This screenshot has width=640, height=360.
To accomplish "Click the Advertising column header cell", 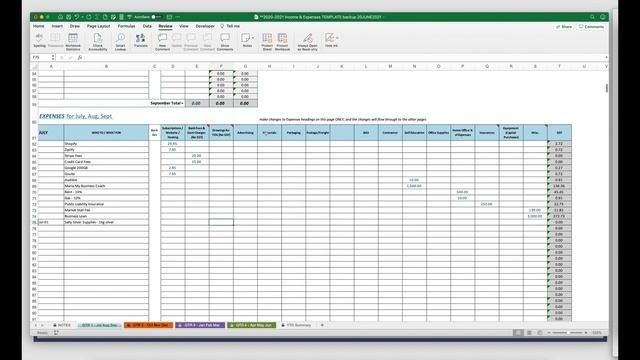I will point(245,133).
